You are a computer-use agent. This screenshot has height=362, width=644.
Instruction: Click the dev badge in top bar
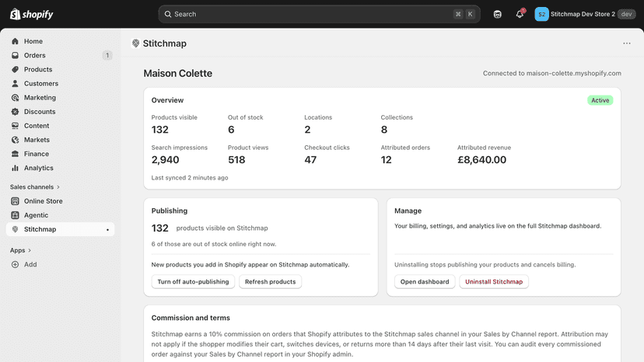click(626, 14)
